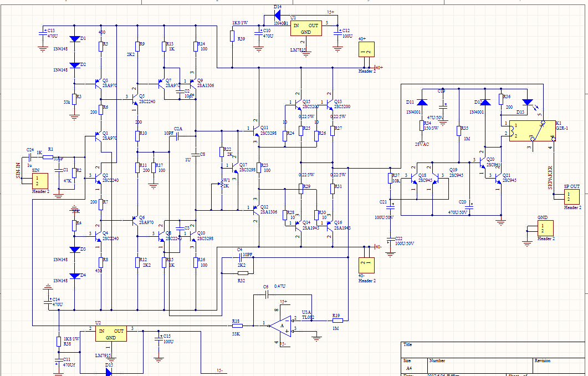Click the Q7 transistor symbol
The image size is (588, 376).
click(161, 83)
